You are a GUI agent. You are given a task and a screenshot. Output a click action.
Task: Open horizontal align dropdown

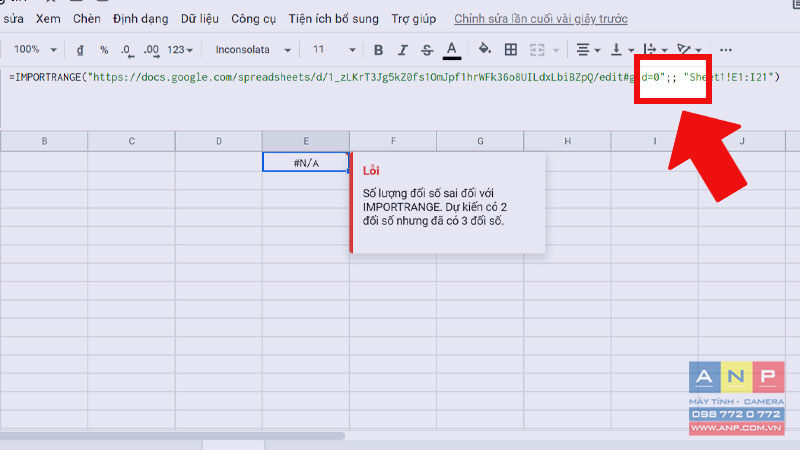(588, 50)
